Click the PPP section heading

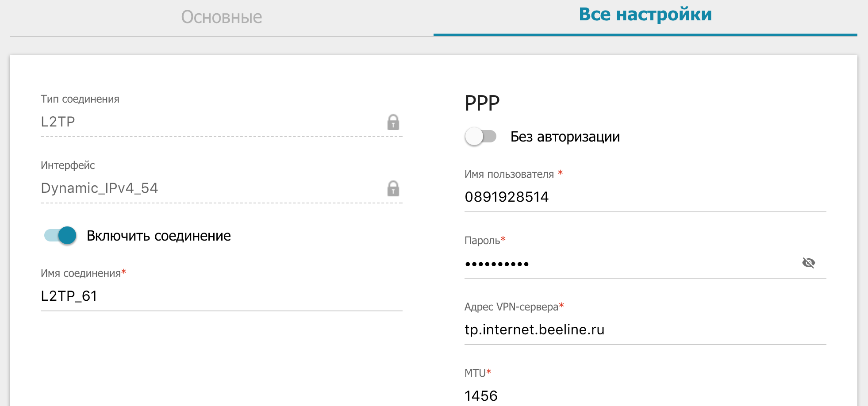pyautogui.click(x=482, y=103)
